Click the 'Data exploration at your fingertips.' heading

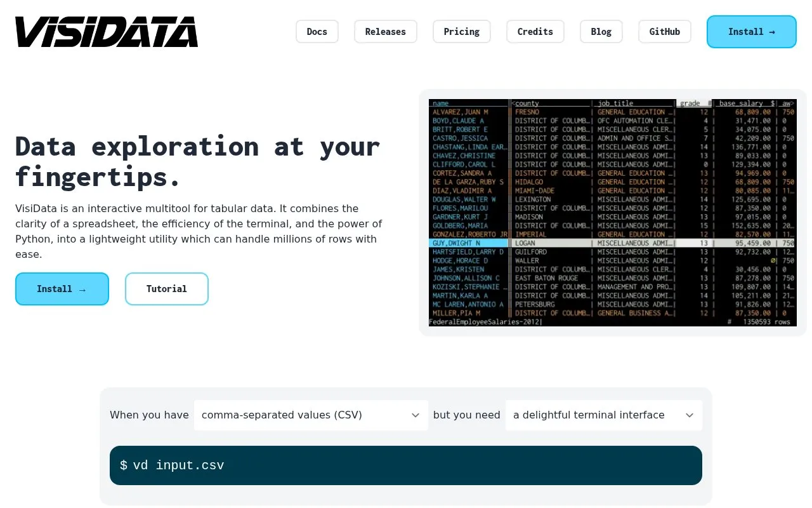pos(198,161)
